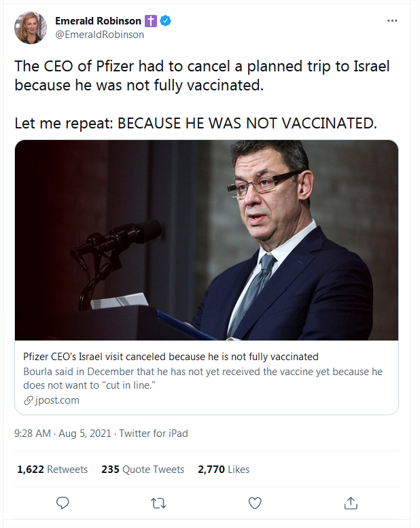Open the Emerald Robinson display name
Image resolution: width=420 pixels, height=528 pixels.
point(98,21)
